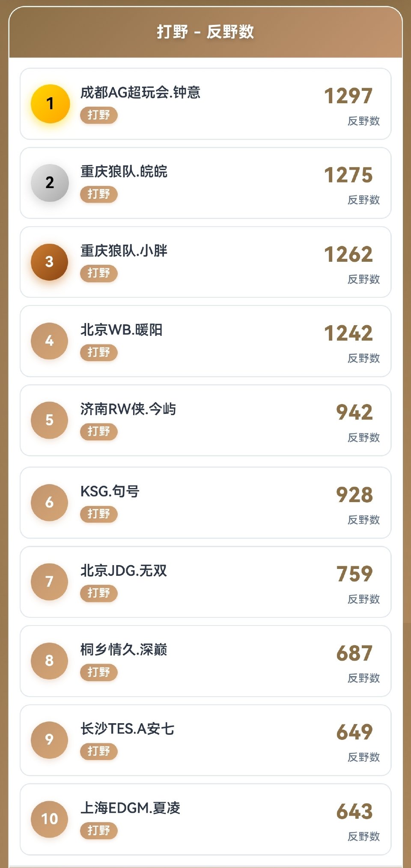The image size is (411, 868).
Task: Open player 上海EDGM.夏凌
Action: 131,808
